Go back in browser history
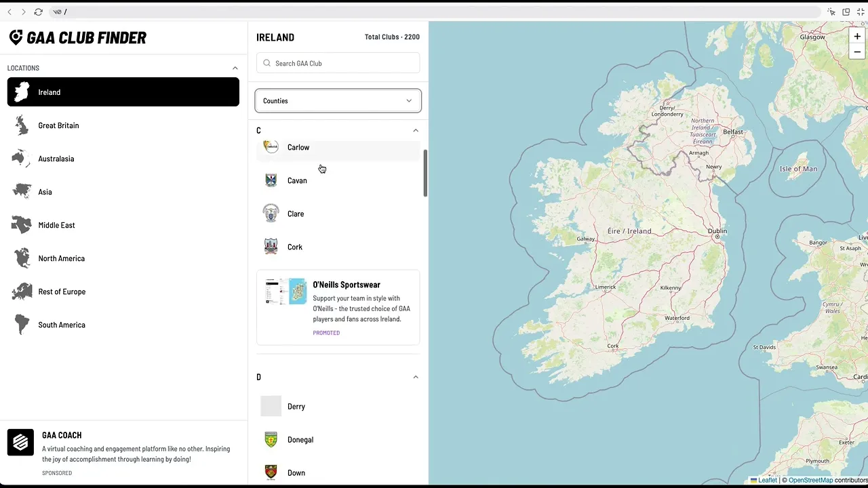This screenshot has width=868, height=488. (9, 12)
